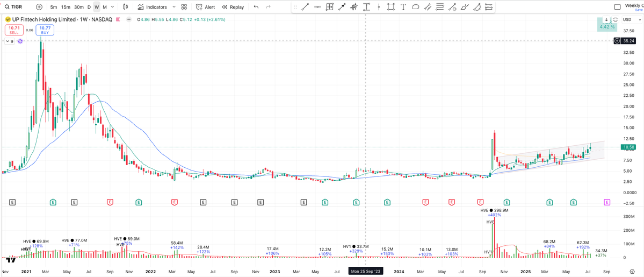
Task: Switch to the D daily timeframe
Action: click(89, 7)
